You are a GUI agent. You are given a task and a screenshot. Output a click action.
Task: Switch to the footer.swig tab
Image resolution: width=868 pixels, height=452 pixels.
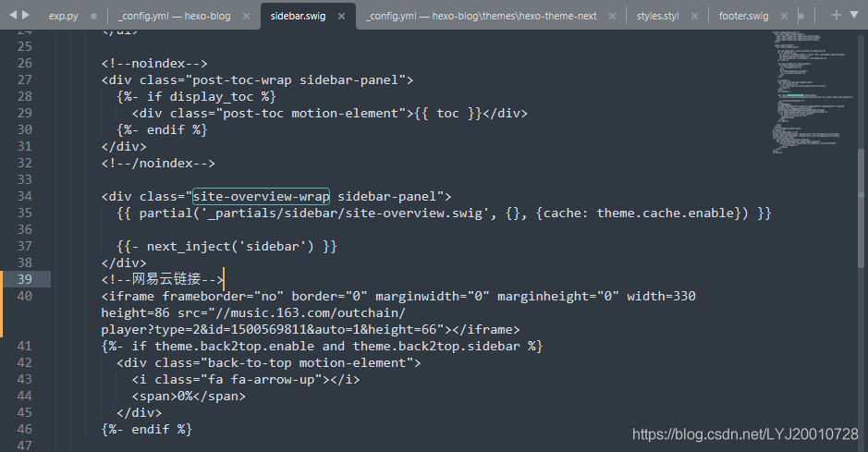(743, 16)
